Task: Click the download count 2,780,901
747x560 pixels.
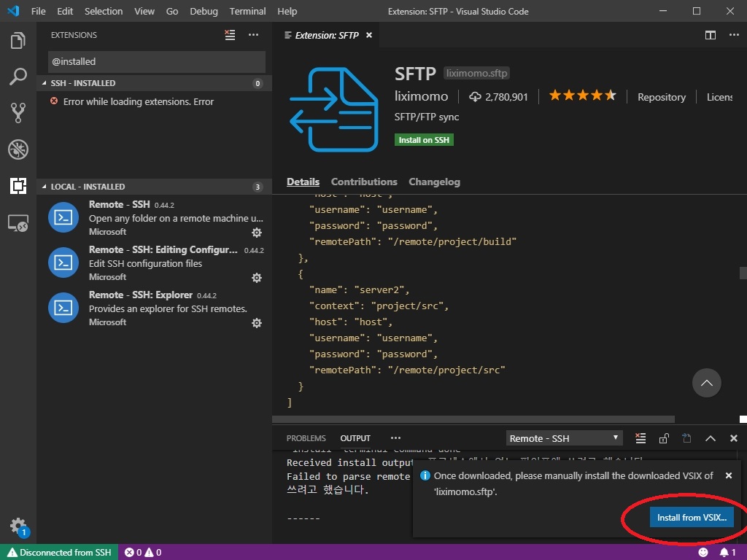Action: pyautogui.click(x=499, y=97)
